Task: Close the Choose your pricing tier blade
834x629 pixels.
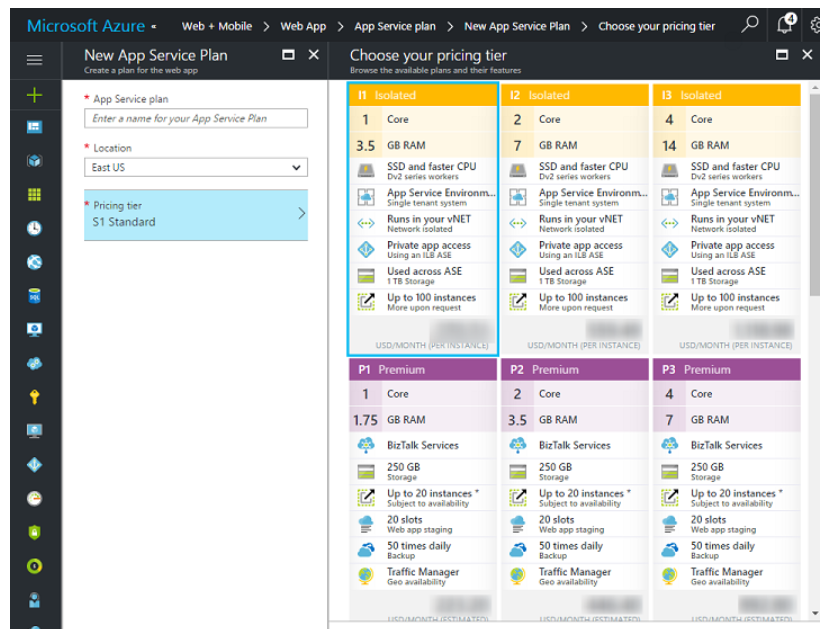Action: click(807, 54)
